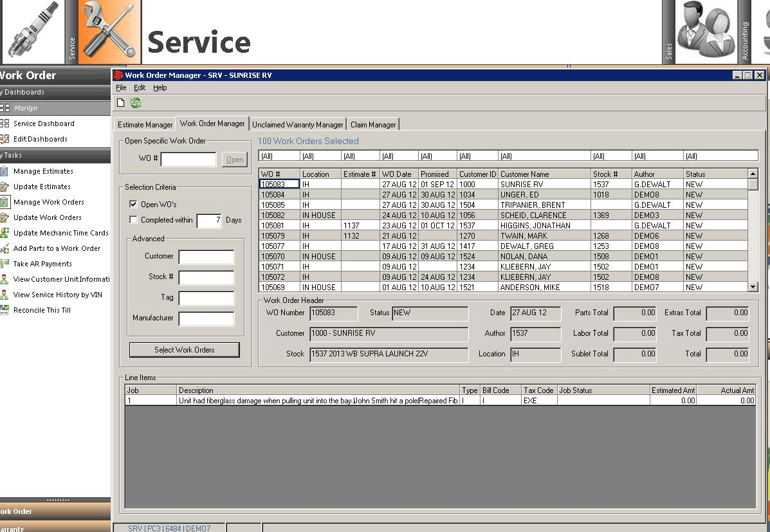
Task: Open the Edit menu
Action: point(139,87)
